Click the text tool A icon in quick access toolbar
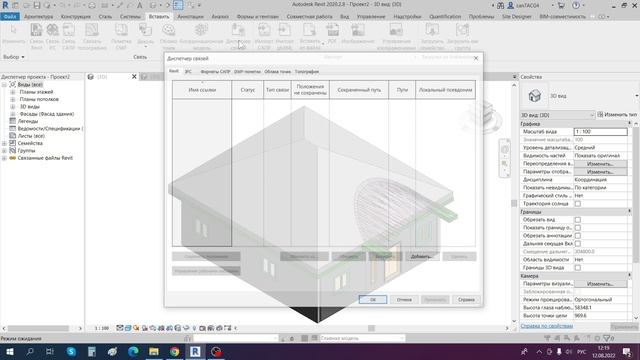Viewport: 640px width, 360px height. tap(140, 5)
